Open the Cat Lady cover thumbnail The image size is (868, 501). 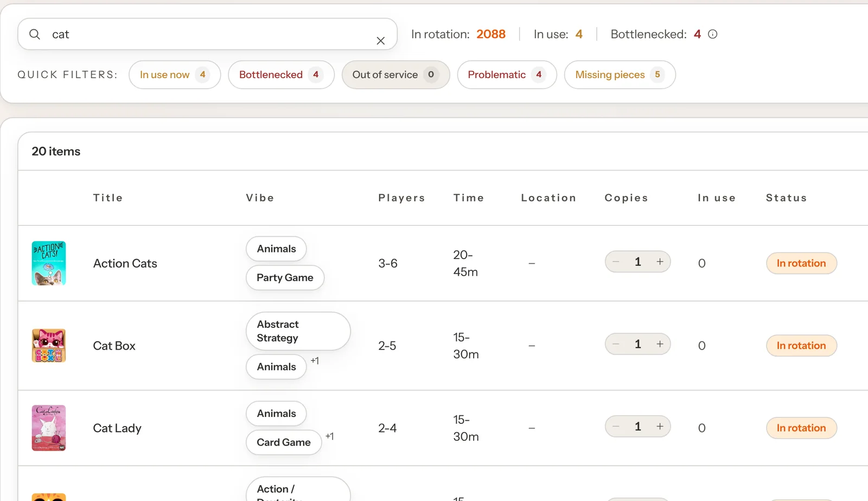click(49, 428)
